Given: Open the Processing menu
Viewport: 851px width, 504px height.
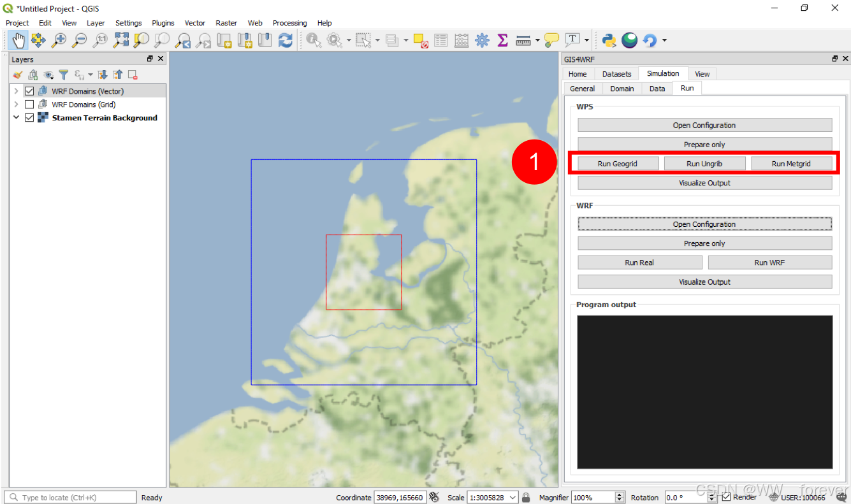Looking at the screenshot, I should 289,23.
